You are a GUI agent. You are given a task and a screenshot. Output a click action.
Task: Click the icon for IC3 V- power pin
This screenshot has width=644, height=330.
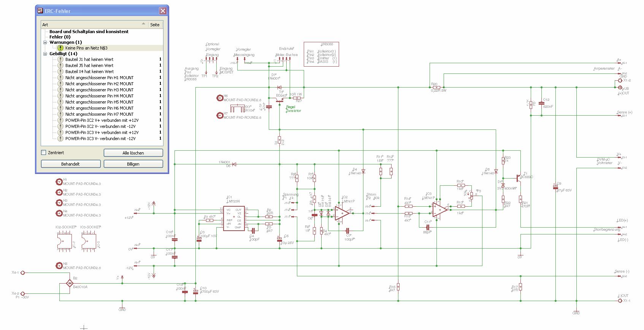60,139
